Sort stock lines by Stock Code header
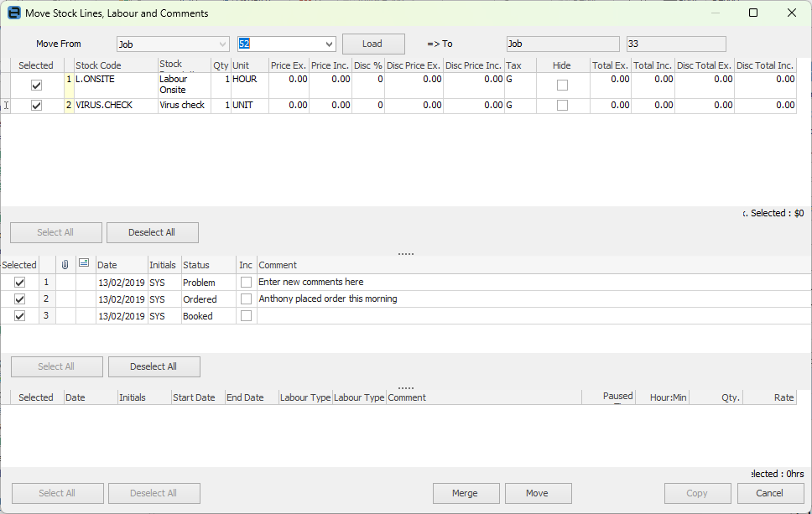Viewport: 812px width, 514px height. click(x=116, y=65)
